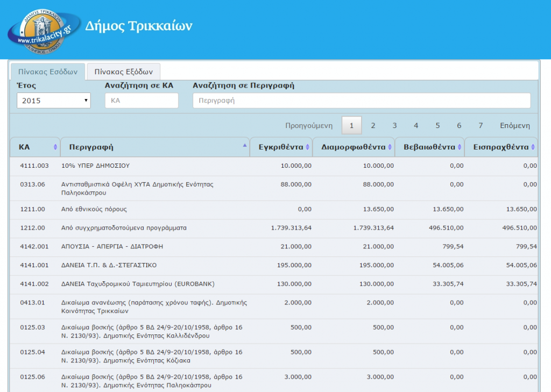The width and height of the screenshot is (551, 392).
Task: Switch to Πίνακας Εξόδων tab
Action: [x=123, y=72]
